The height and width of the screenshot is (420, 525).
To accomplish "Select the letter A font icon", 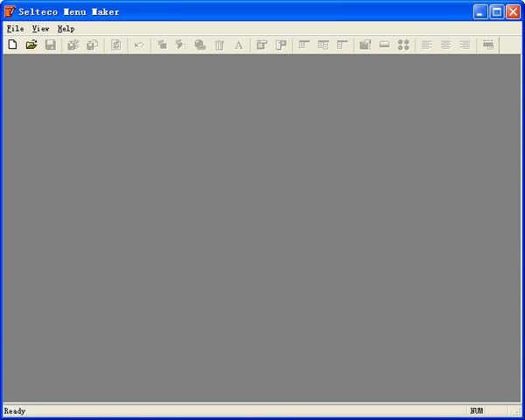I will pos(238,45).
